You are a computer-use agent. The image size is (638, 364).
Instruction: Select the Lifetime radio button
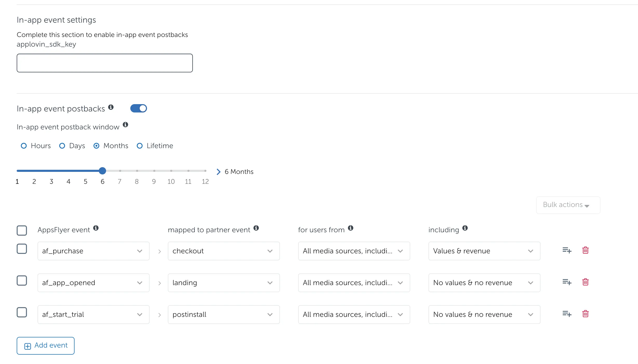[140, 146]
